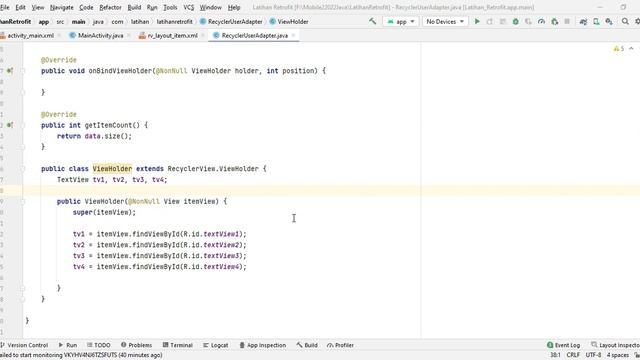Open the Problems tool window
This screenshot has height=360, width=640.
pos(136,345)
